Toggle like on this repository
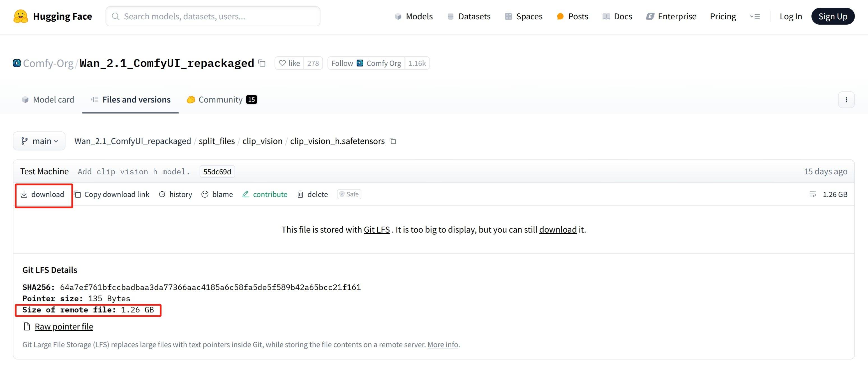The height and width of the screenshot is (392, 868). click(x=289, y=63)
